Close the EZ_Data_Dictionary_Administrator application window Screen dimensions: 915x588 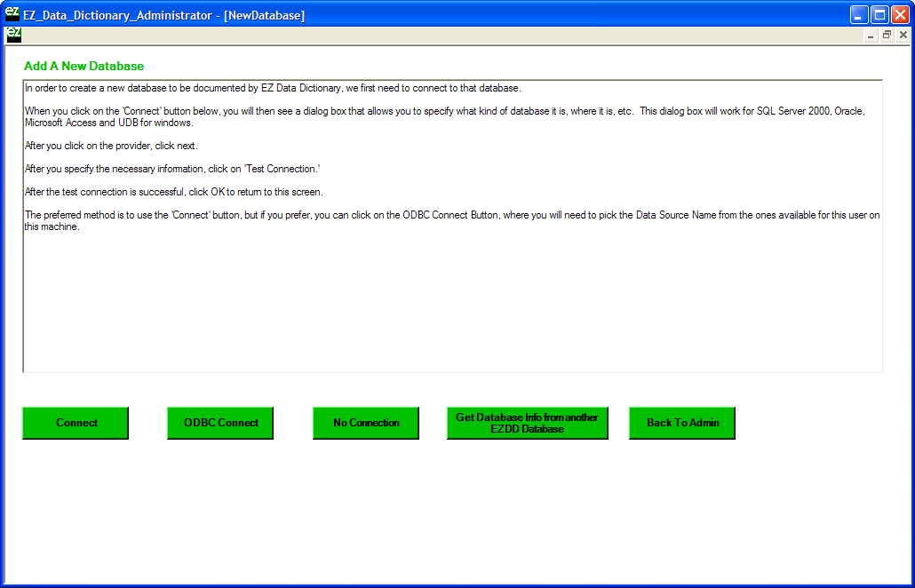[x=900, y=14]
